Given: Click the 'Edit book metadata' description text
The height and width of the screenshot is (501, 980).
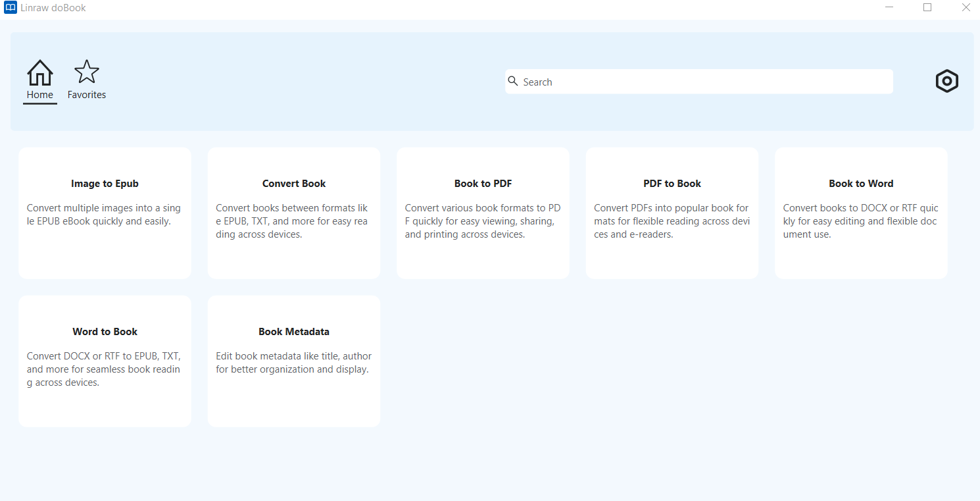Looking at the screenshot, I should click(293, 363).
